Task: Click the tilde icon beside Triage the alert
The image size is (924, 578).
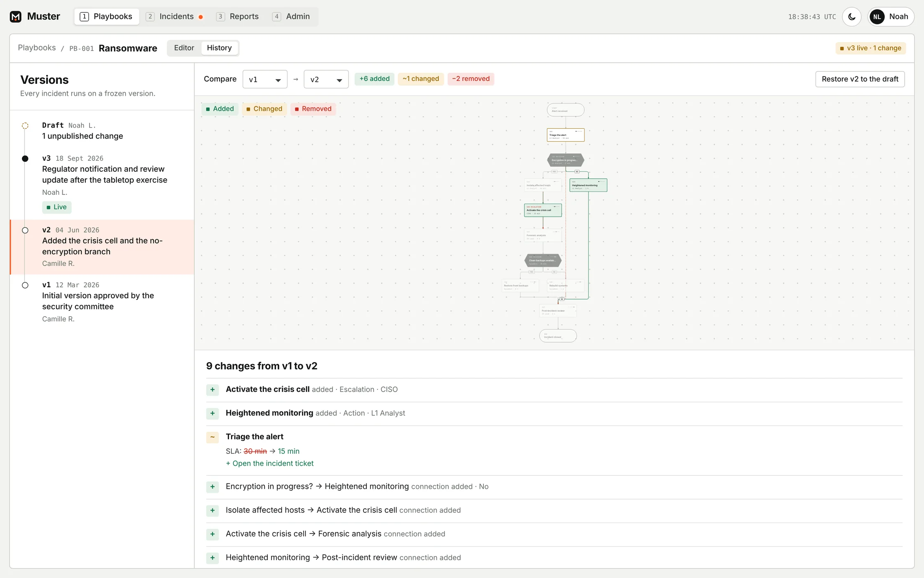Action: (212, 437)
